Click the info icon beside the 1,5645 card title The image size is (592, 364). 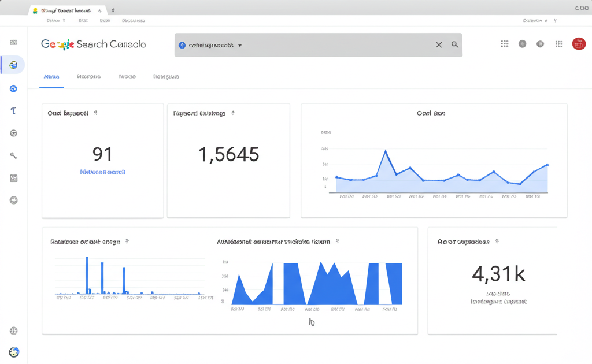232,113
